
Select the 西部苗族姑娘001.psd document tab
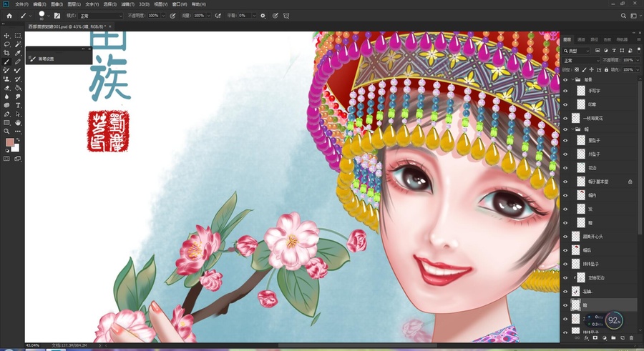click(x=67, y=26)
